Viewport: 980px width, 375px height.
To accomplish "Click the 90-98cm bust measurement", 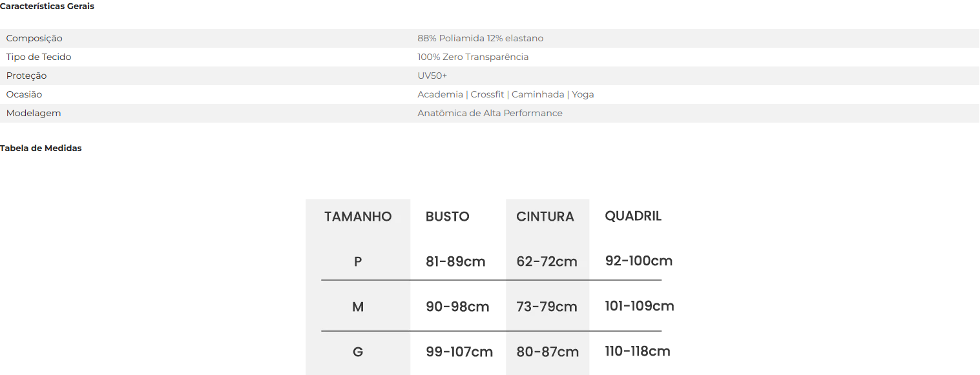I will click(x=457, y=307).
